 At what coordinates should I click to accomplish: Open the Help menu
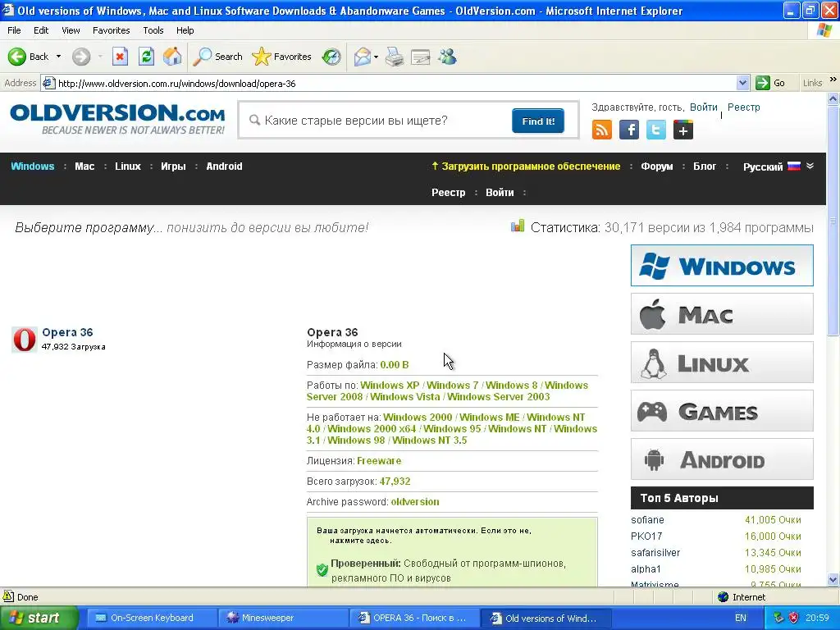coord(185,30)
